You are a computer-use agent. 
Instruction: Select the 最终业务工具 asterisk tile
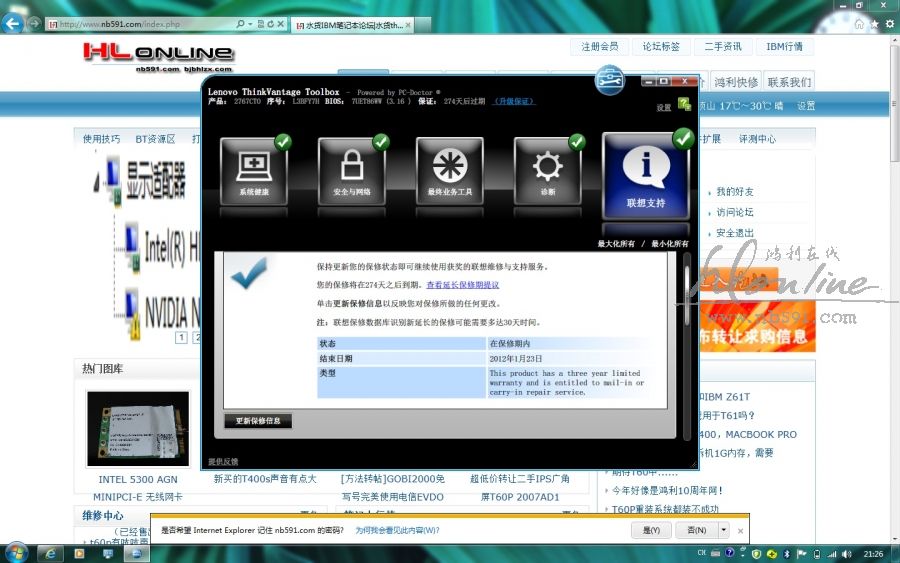coord(450,172)
